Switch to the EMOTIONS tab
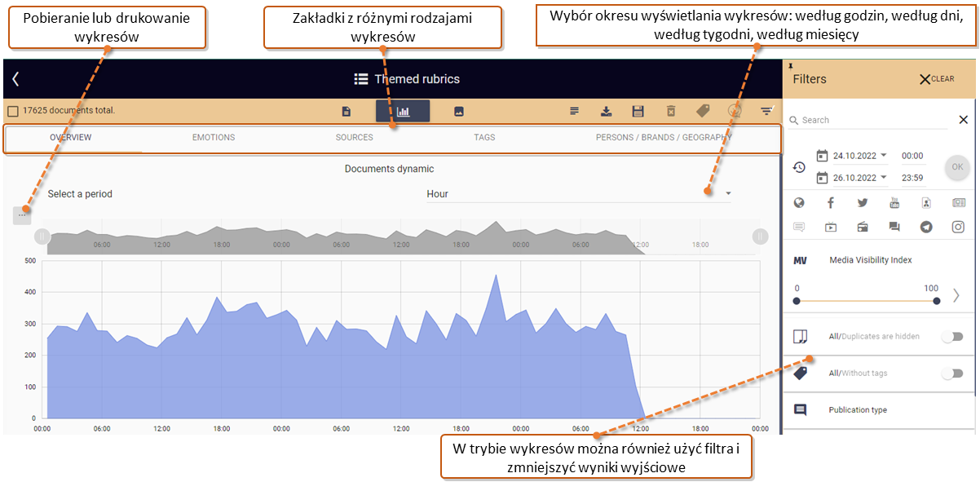The height and width of the screenshot is (482, 980). tap(214, 137)
